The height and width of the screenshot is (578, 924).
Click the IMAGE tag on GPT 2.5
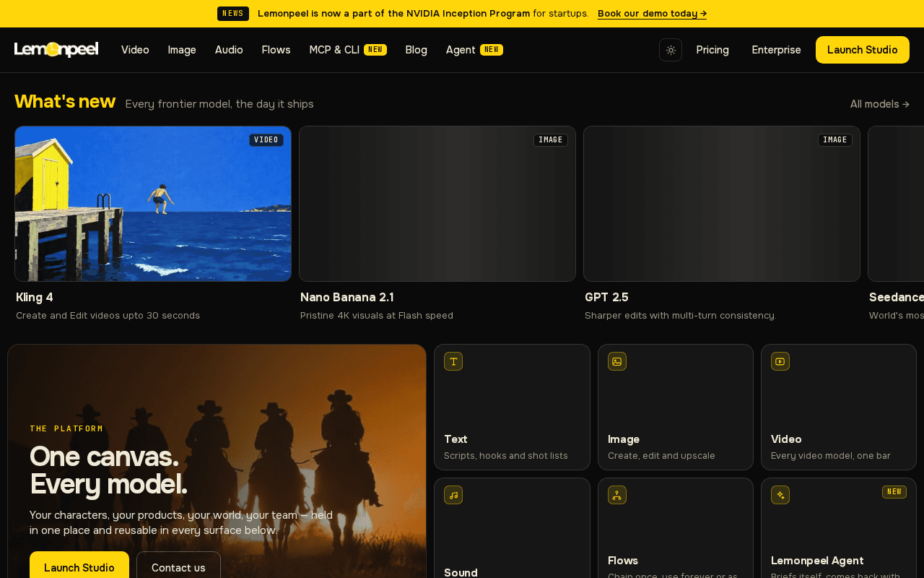(835, 140)
